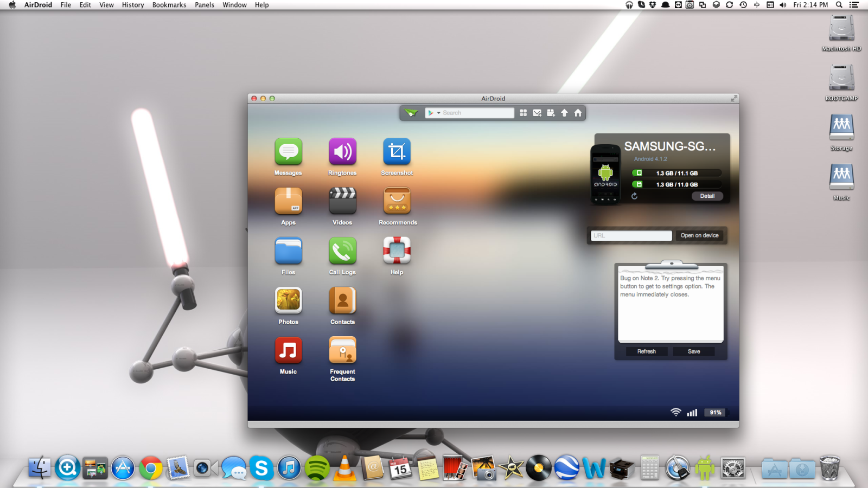The width and height of the screenshot is (868, 488).
Task: Open the Messages app icon in AirDroid
Action: pyautogui.click(x=288, y=151)
